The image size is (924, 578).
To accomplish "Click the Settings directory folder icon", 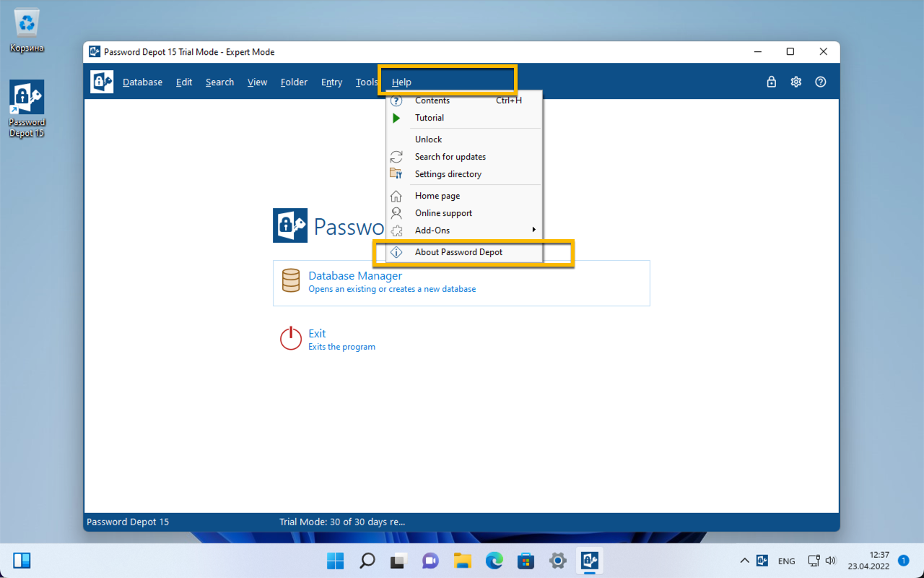I will (x=396, y=174).
